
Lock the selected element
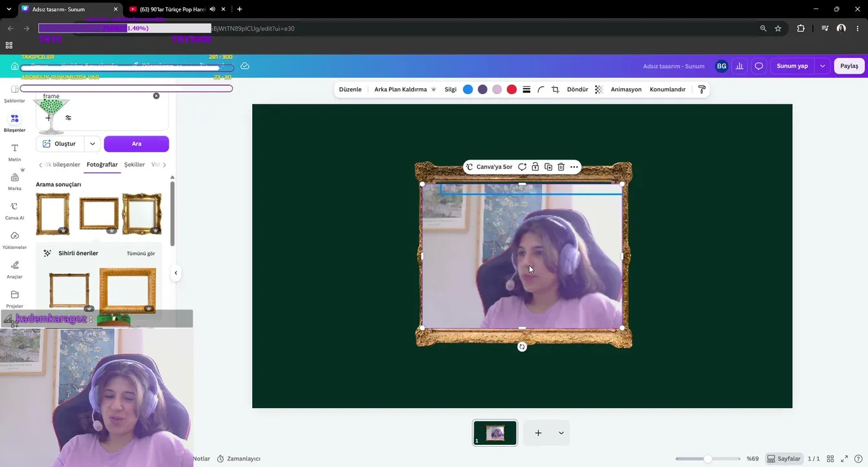pos(535,167)
